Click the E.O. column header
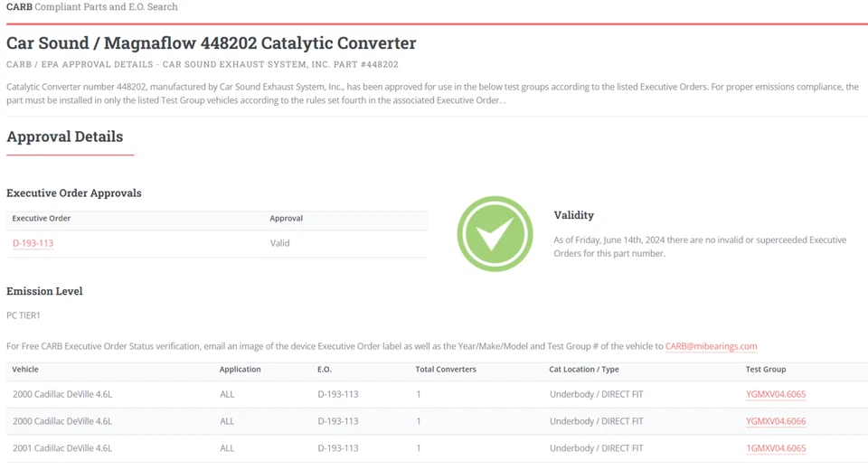 click(325, 370)
